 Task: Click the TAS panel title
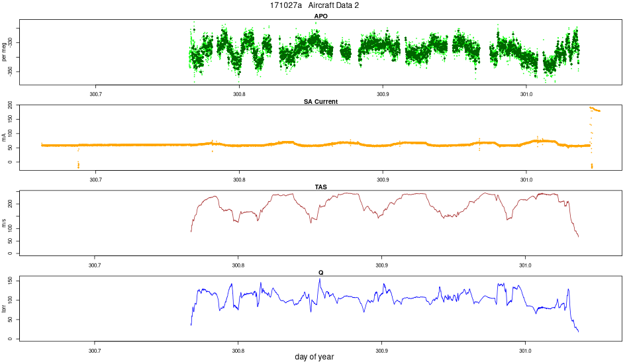point(320,187)
